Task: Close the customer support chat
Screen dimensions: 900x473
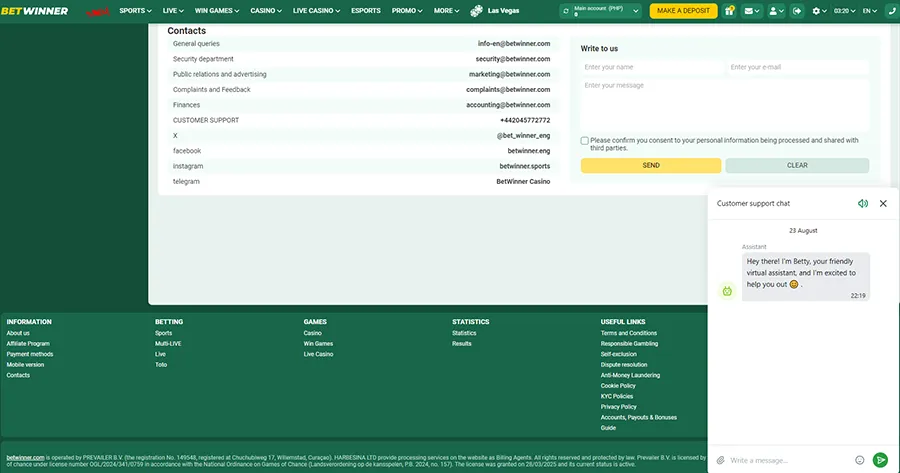Action: [883, 203]
